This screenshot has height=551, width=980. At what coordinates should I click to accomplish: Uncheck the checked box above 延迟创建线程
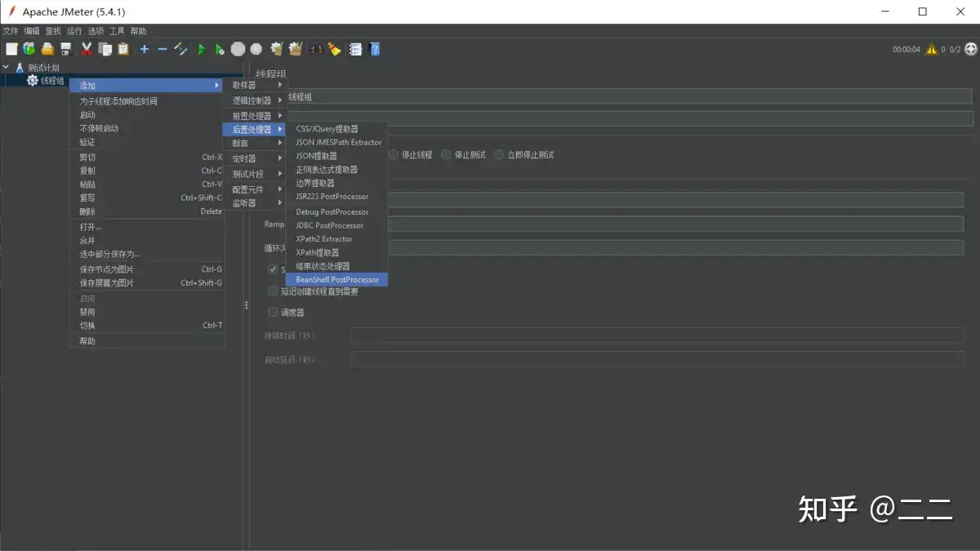click(273, 269)
